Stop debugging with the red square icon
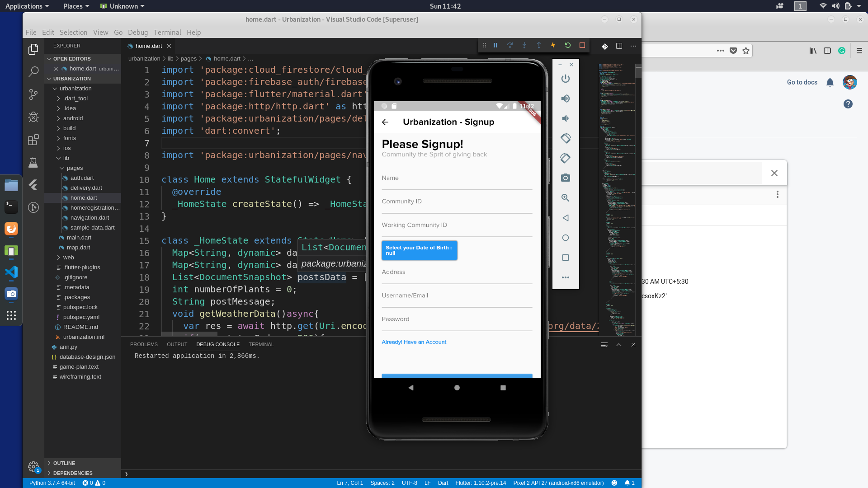 tap(582, 45)
